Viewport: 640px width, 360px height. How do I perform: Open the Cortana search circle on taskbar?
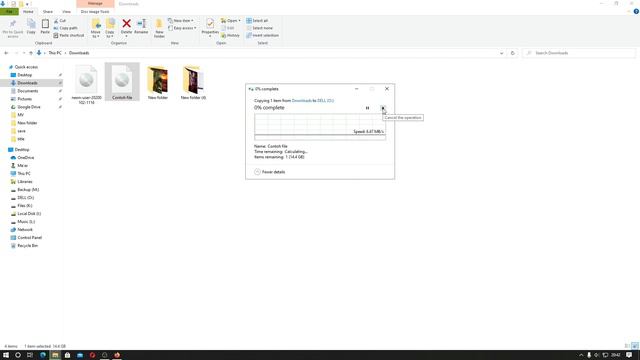point(18,355)
